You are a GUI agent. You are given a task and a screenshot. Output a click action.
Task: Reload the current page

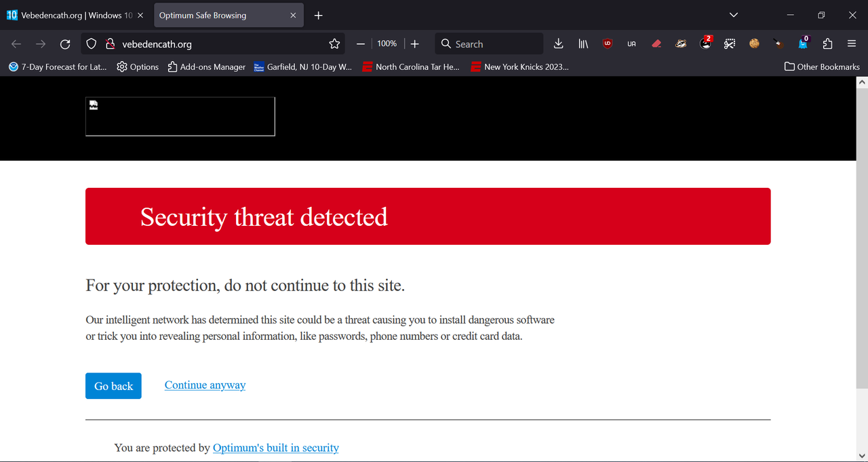[65, 44]
